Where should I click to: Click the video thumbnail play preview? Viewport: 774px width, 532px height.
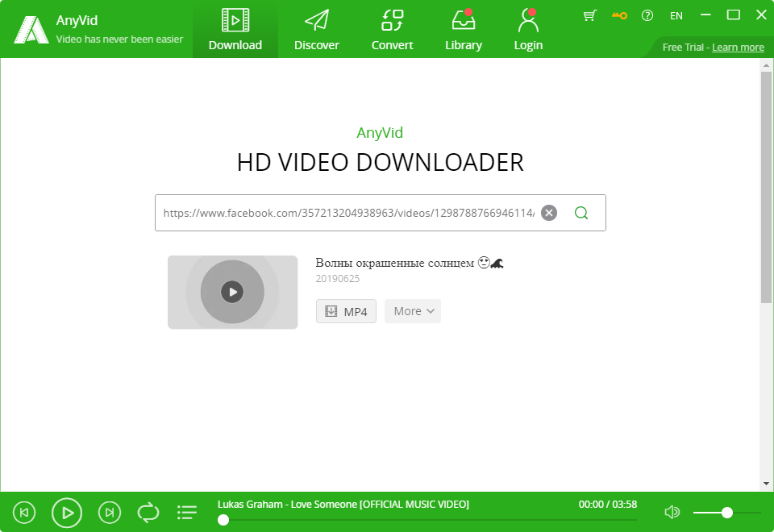click(x=232, y=292)
